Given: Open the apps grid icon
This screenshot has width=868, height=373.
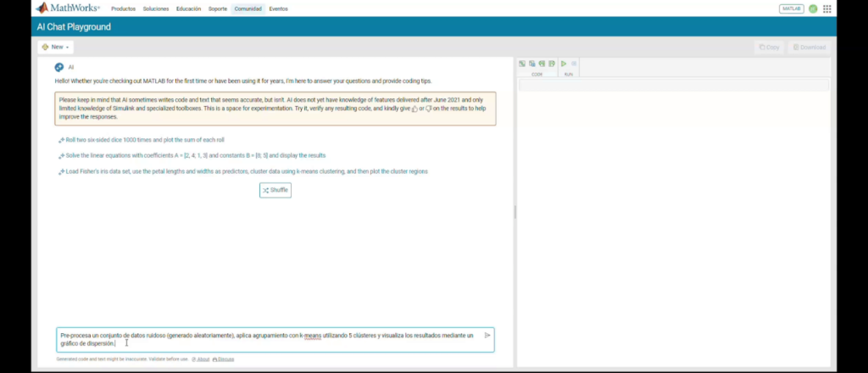Looking at the screenshot, I should [827, 8].
